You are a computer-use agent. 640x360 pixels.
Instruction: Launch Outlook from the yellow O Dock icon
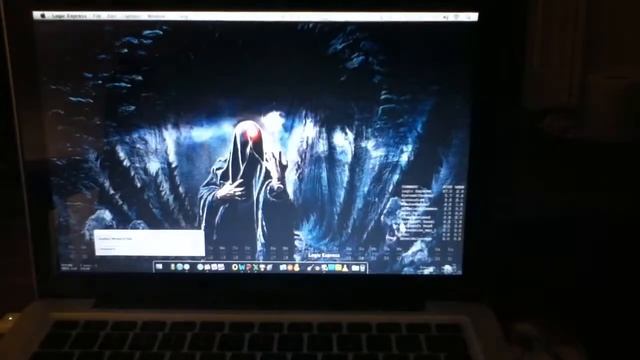(x=235, y=267)
